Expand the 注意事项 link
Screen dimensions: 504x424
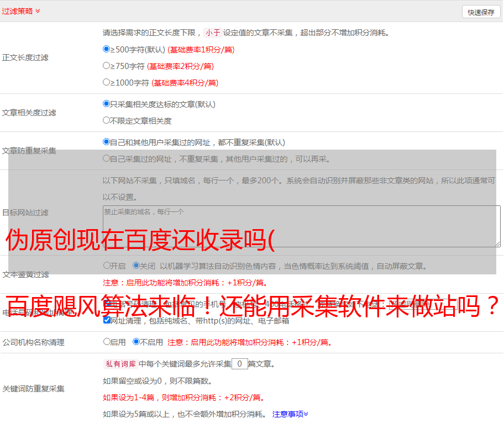click(290, 414)
